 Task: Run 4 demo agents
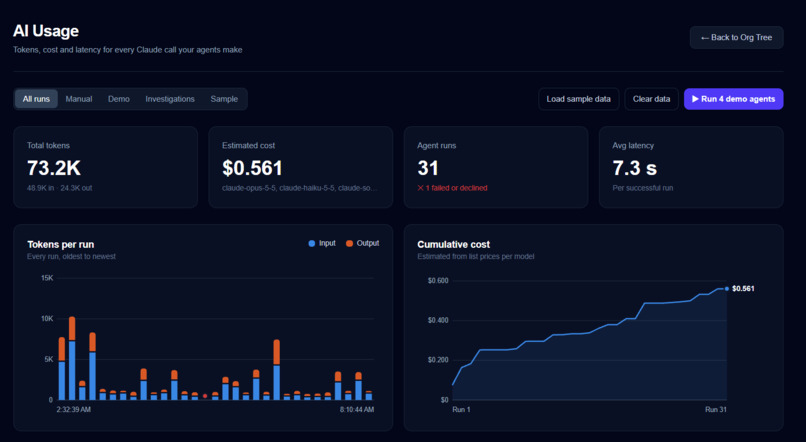(x=734, y=99)
